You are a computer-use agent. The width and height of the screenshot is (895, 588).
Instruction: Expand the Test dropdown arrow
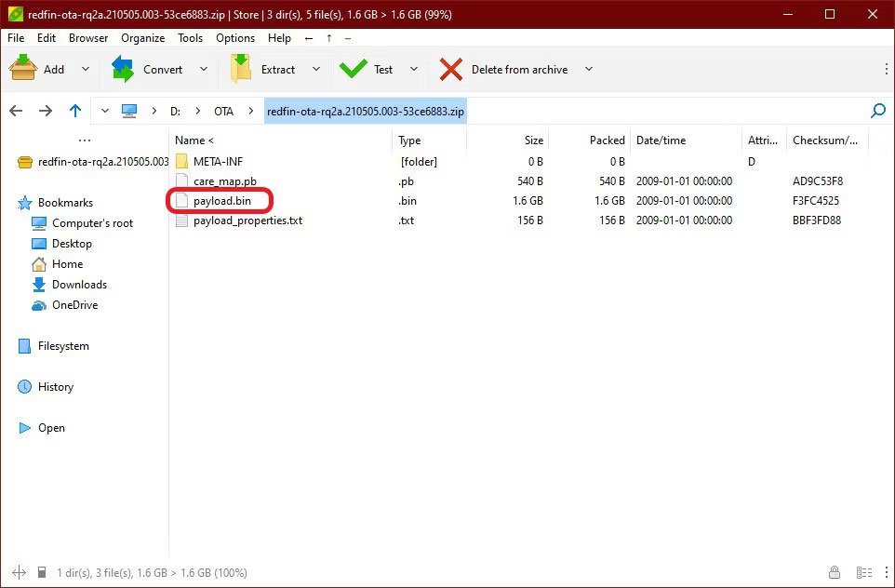click(414, 69)
